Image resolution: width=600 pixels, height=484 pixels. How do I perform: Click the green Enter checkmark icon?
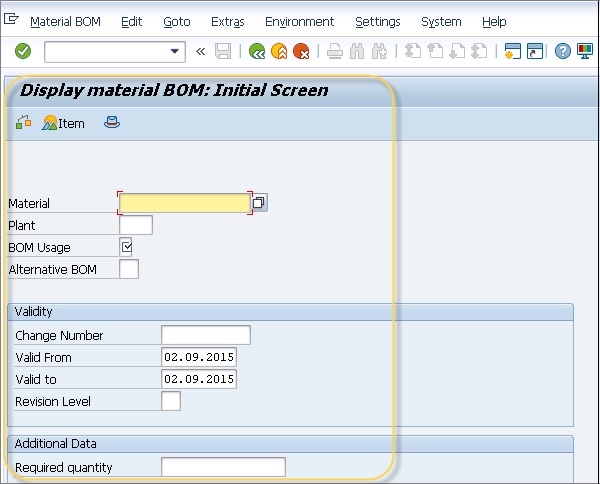pyautogui.click(x=23, y=51)
